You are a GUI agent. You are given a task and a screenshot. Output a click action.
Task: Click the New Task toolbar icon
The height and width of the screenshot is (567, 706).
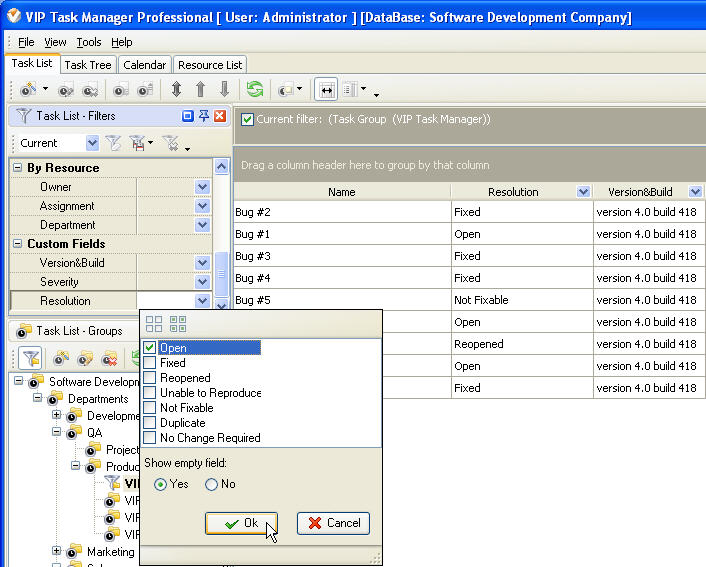pos(28,90)
